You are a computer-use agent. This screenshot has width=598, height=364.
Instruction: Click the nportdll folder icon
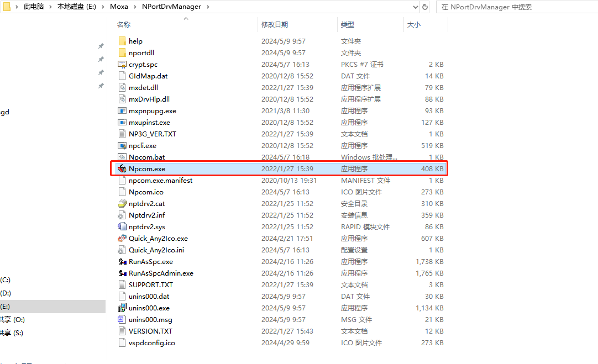click(x=122, y=52)
